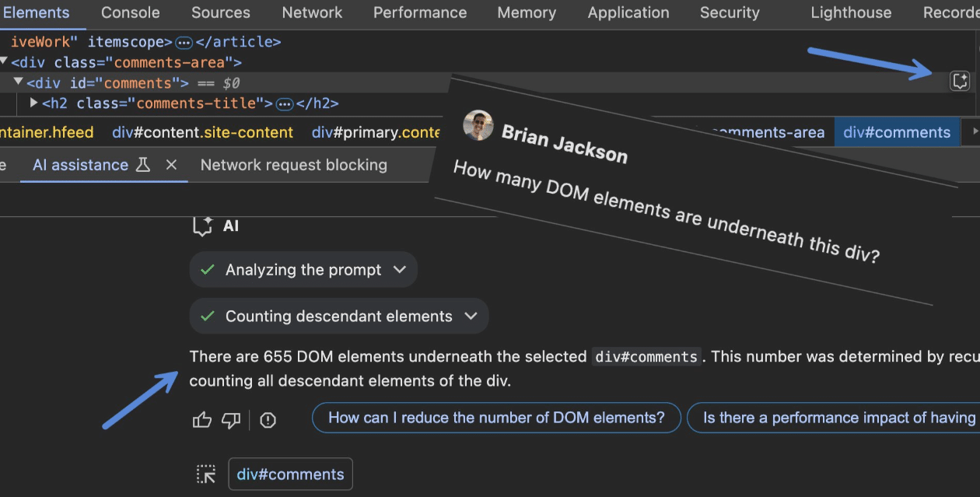Click the report response exclamation icon
980x497 pixels.
tap(268, 420)
